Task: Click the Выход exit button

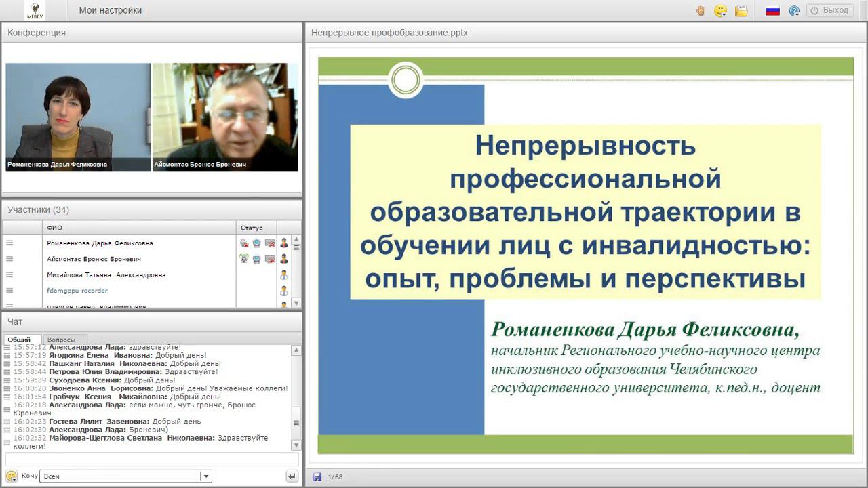Action: (x=830, y=10)
